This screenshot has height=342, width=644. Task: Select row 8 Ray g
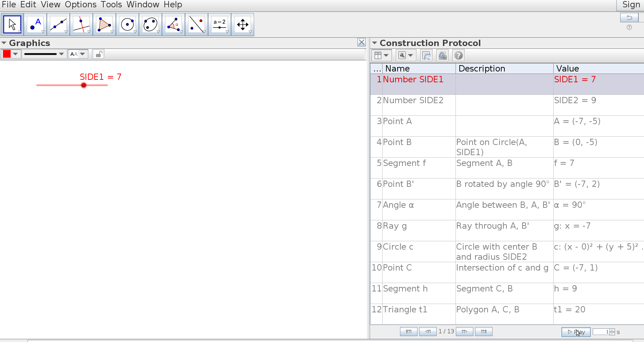click(x=507, y=230)
